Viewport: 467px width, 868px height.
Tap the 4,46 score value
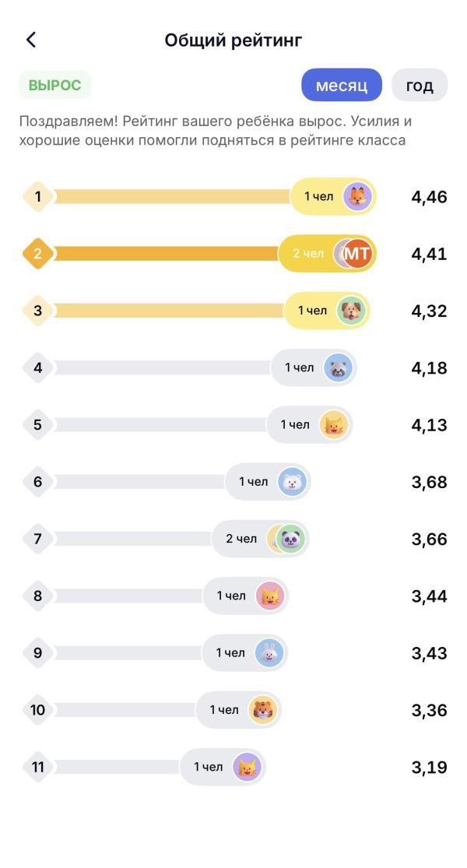click(x=429, y=196)
